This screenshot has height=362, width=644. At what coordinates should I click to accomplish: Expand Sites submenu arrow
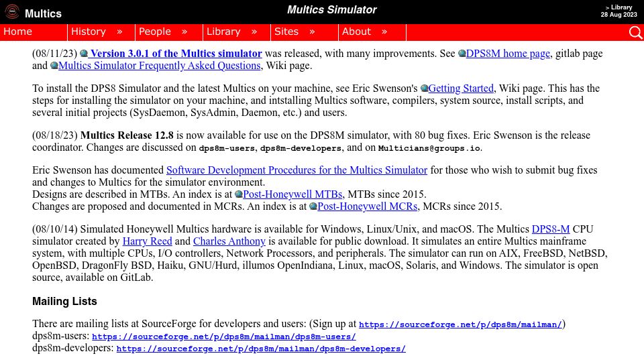point(312,32)
